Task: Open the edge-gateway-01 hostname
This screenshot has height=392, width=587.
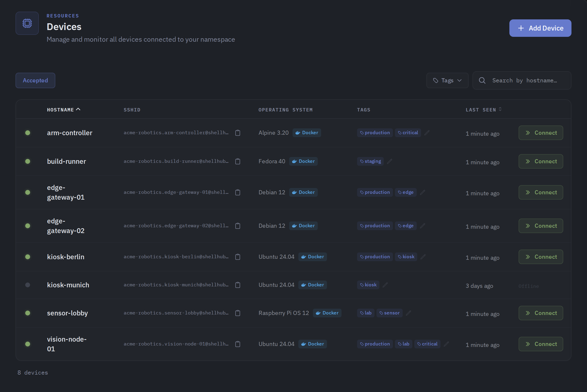Action: click(x=66, y=192)
